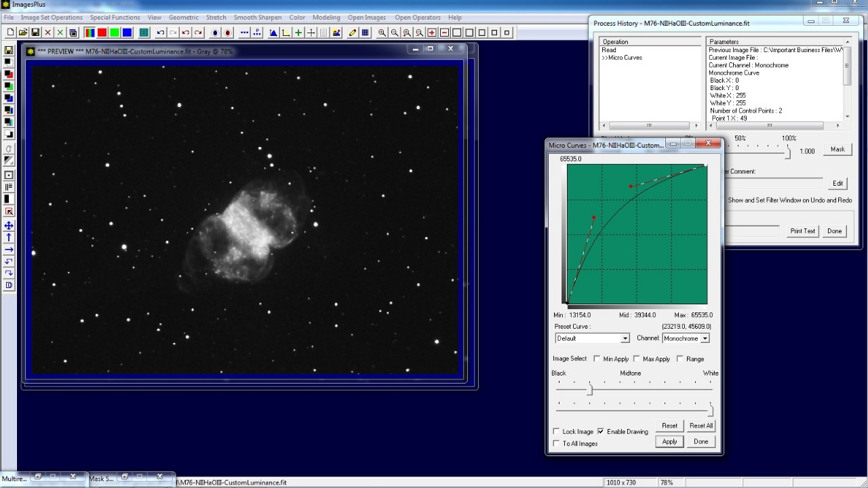Enable the Range checkbox
Viewport: 868px width, 488px height.
pos(679,359)
